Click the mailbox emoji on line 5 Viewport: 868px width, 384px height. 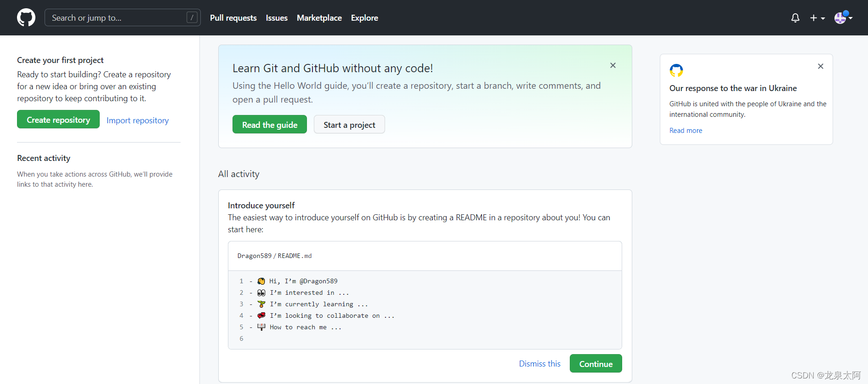click(261, 327)
